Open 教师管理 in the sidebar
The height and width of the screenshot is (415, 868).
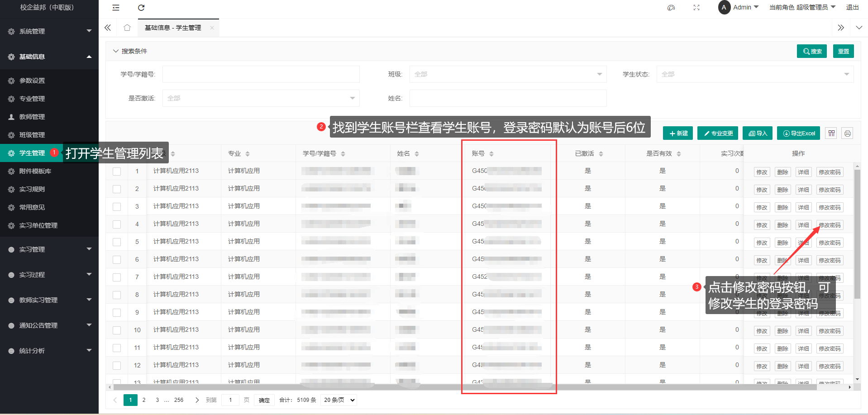pyautogui.click(x=32, y=117)
